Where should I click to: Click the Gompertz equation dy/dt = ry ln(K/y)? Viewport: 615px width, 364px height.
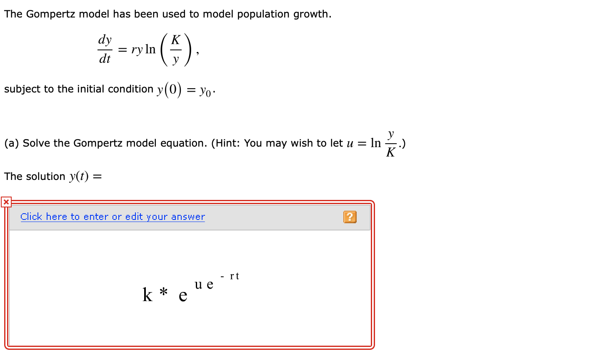click(x=146, y=49)
